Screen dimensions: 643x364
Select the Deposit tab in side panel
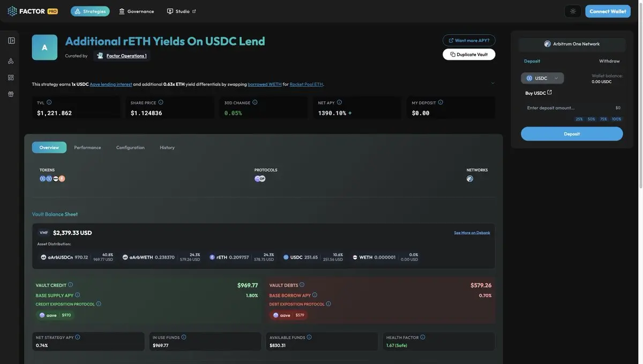pos(532,61)
